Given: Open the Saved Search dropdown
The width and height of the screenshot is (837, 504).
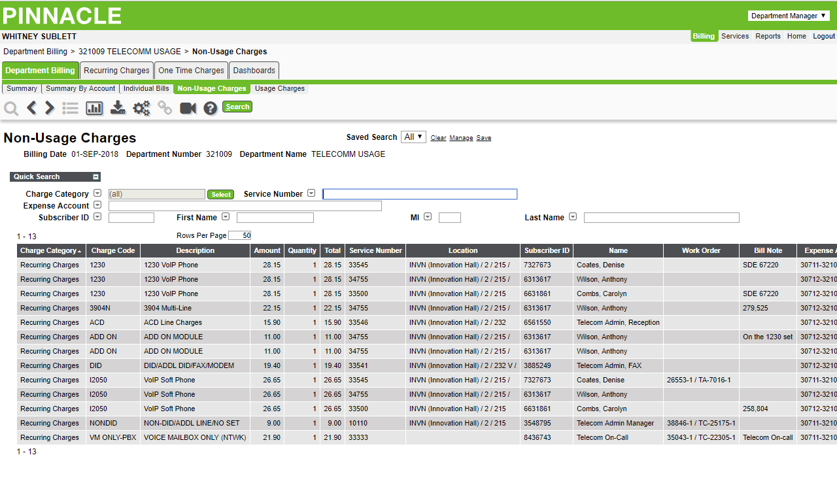Looking at the screenshot, I should pyautogui.click(x=413, y=137).
